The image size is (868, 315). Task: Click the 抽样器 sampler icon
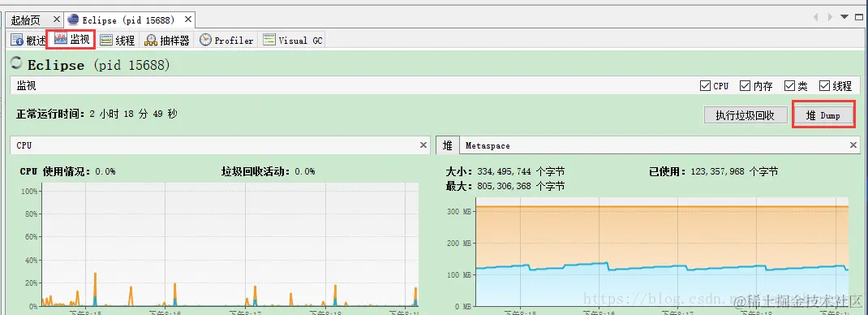(x=151, y=41)
